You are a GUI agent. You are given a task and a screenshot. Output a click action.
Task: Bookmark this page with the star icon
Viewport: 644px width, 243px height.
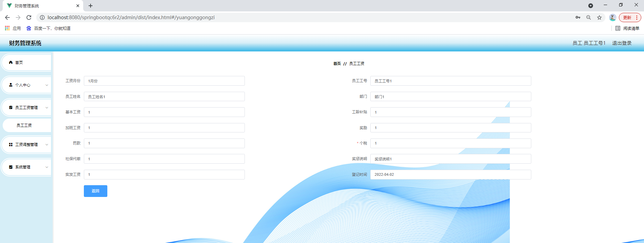[x=599, y=17]
